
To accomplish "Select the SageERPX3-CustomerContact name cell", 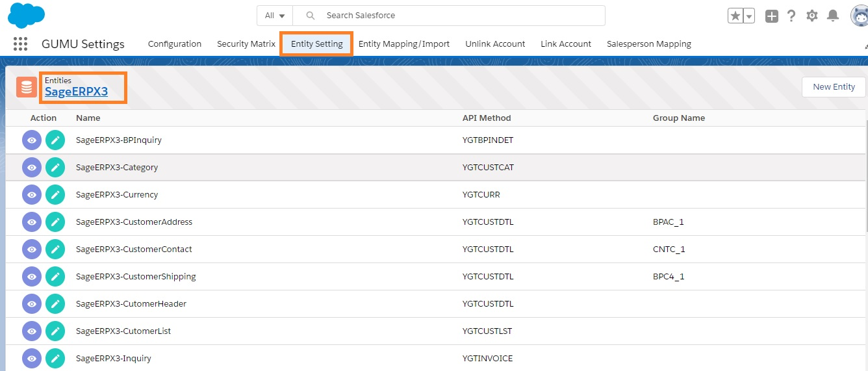I will [x=134, y=249].
